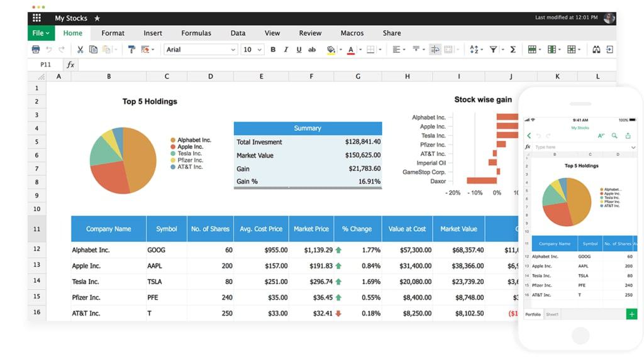The height and width of the screenshot is (357, 644).
Task: Tap the green add-sheet plus on phone
Action: 631,314
